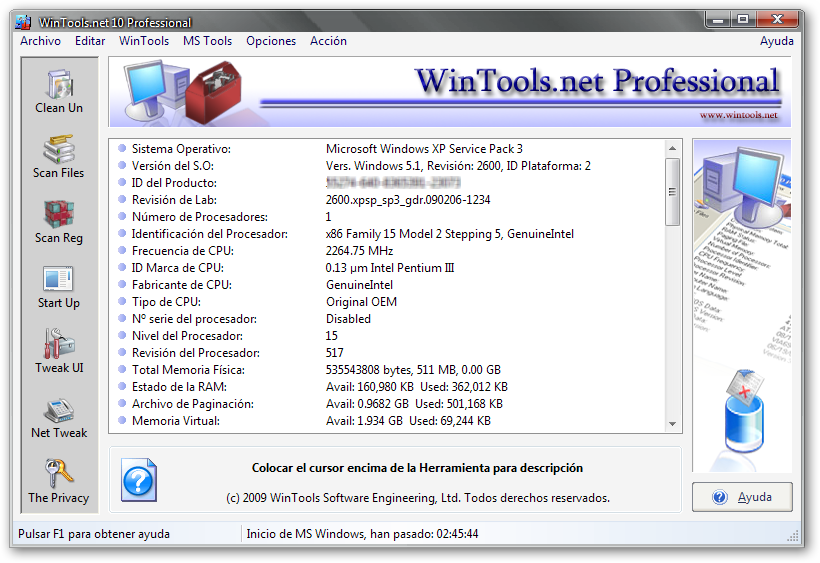Viewport: 820px width, 563px height.
Task: Open The Privacy tool
Action: (x=59, y=481)
